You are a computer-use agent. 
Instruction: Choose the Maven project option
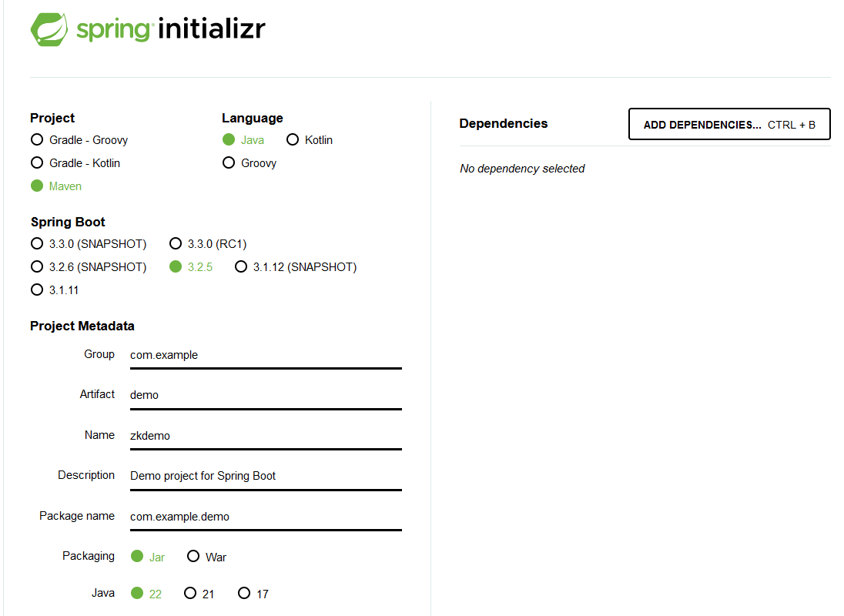56,186
